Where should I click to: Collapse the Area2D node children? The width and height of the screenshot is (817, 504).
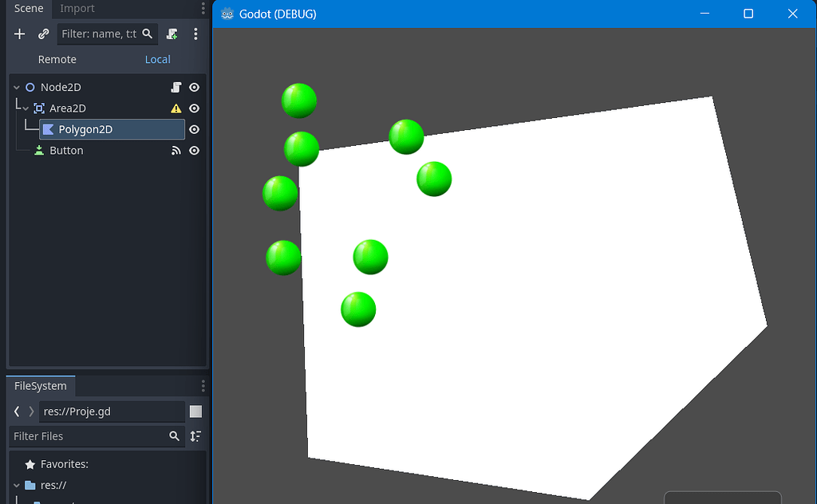(x=25, y=108)
